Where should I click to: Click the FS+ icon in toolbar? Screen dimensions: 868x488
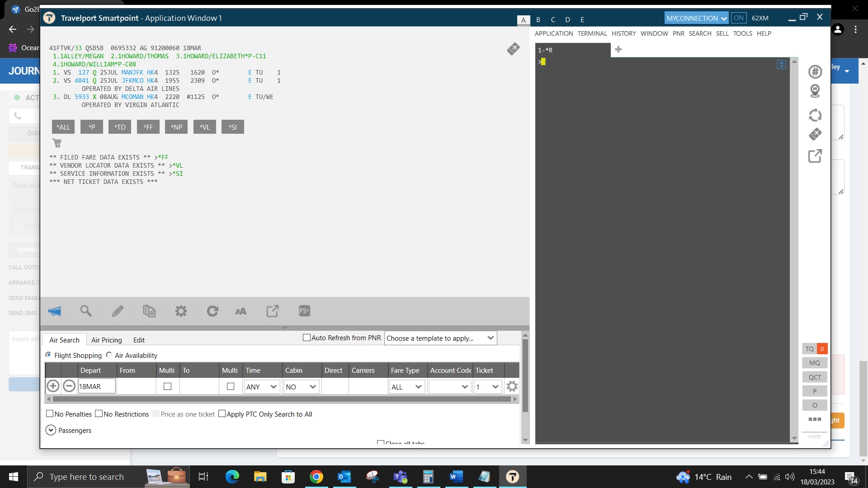pyautogui.click(x=304, y=311)
